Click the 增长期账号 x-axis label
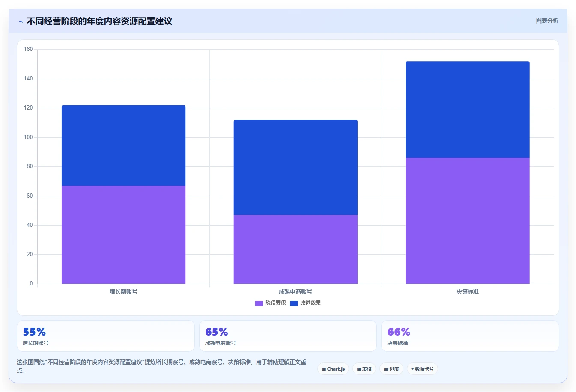576x392 pixels. (123, 291)
